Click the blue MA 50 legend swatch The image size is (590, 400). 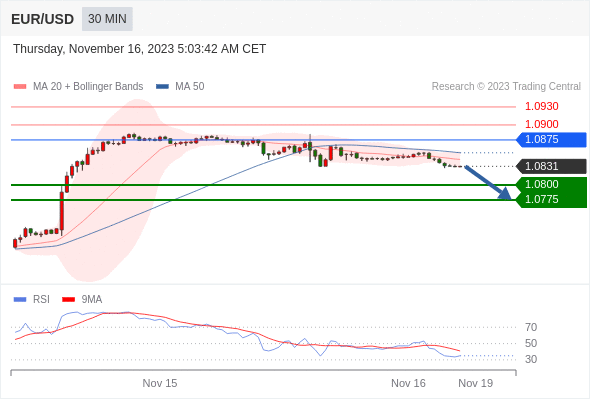tap(162, 87)
